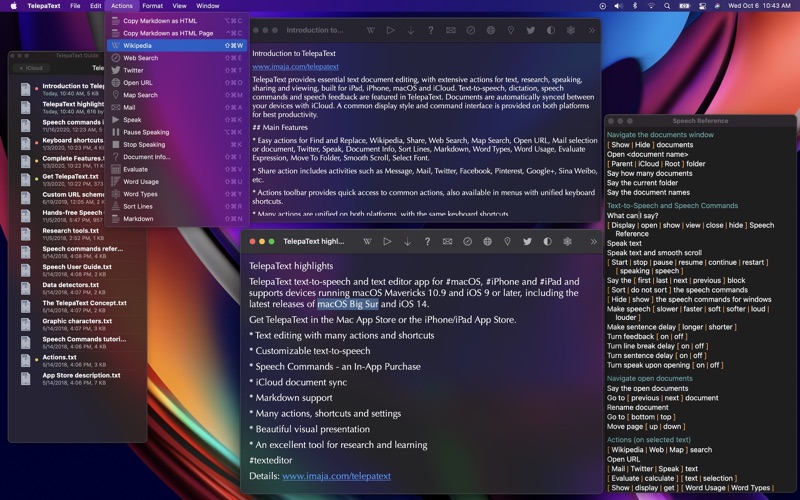Click map pin icon in Introduction window toolbar
800x500 pixels.
click(510, 30)
